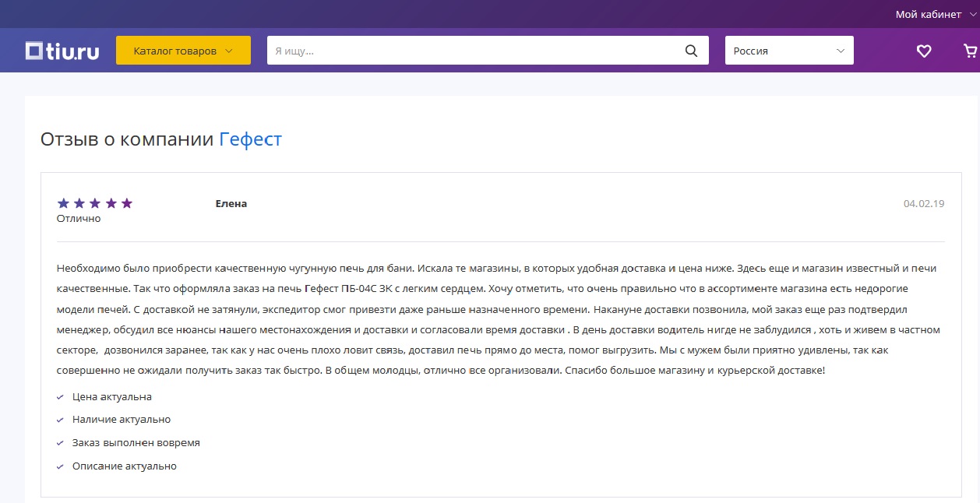
Task: Click the Отлично rating label
Action: [x=79, y=219]
